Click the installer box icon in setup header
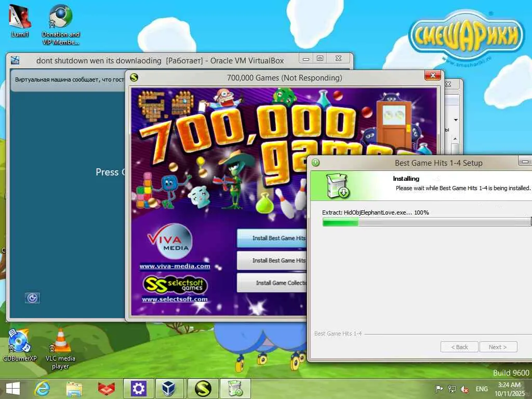The height and width of the screenshot is (399, 532). (x=337, y=185)
